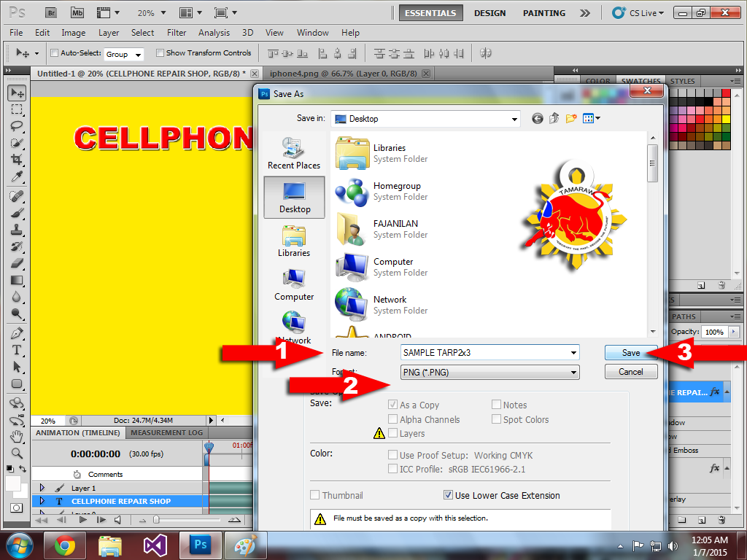Launch Bridge from the application bar
Image resolution: width=747 pixels, height=560 pixels.
(x=50, y=12)
